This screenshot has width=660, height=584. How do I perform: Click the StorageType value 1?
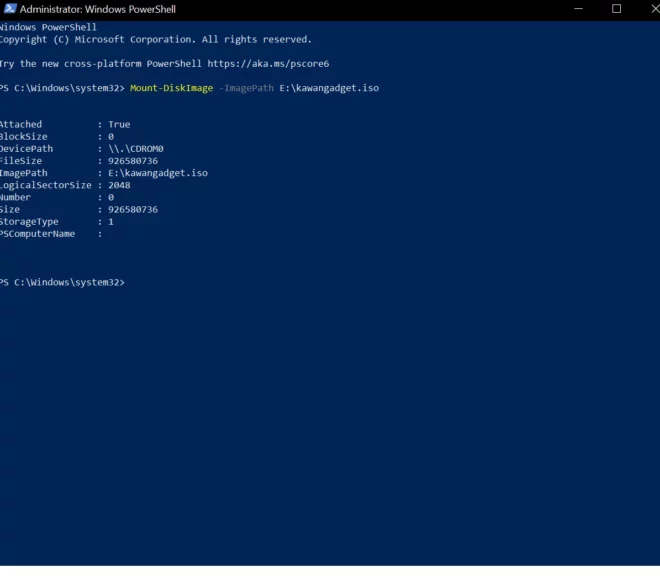click(111, 222)
